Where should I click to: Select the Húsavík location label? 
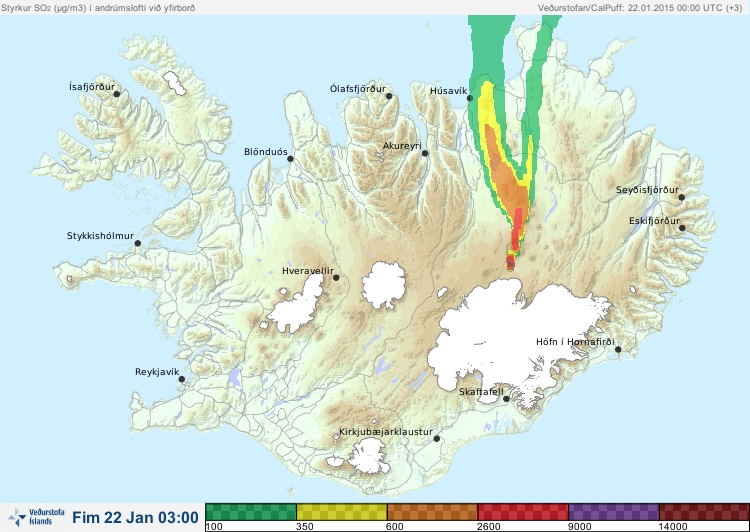(x=449, y=91)
